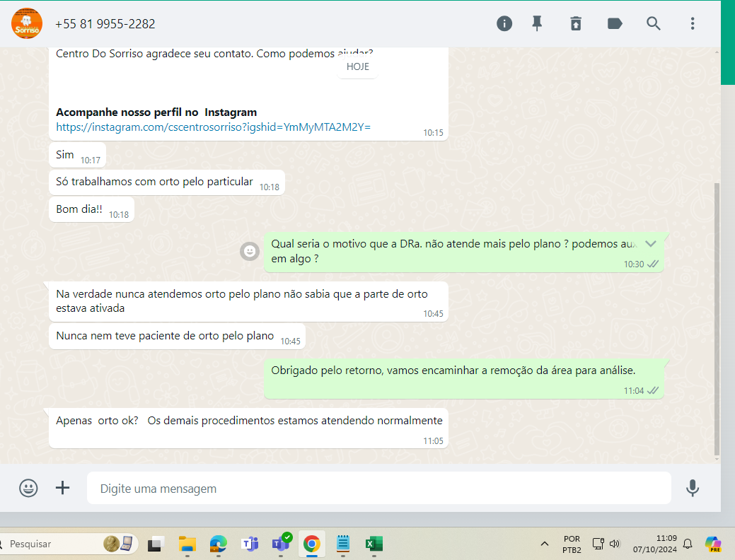Click the POR PTB2 language indicator

572,544
